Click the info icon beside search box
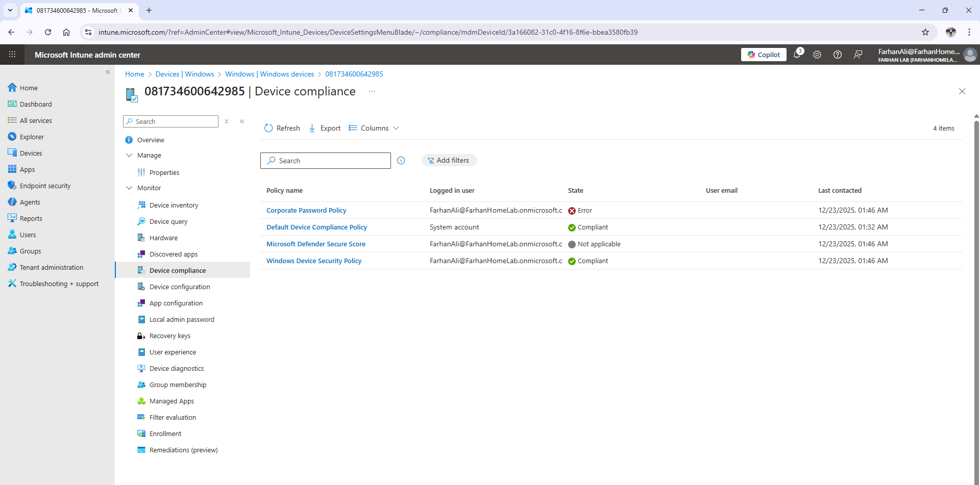This screenshot has height=485, width=980. click(401, 161)
